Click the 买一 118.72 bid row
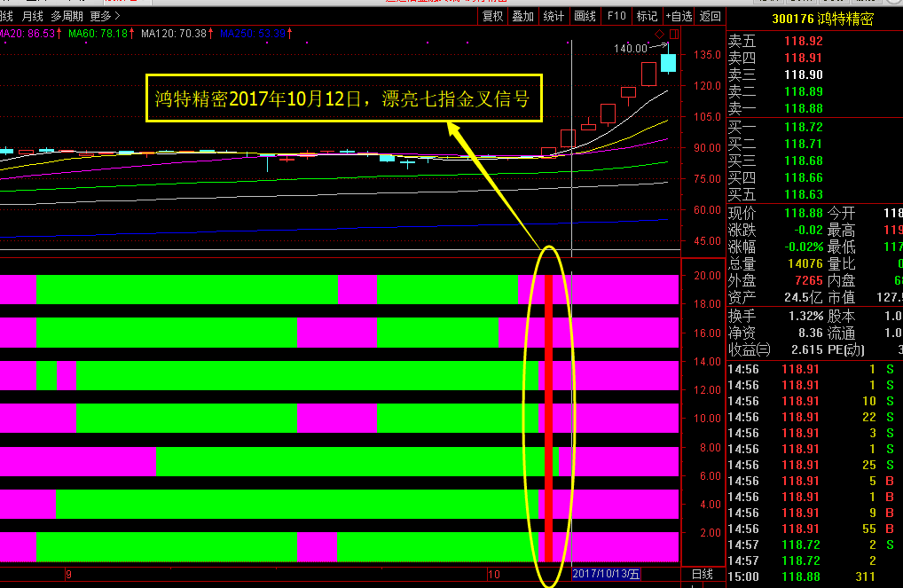Viewport: 903px width, 588px height. coord(775,127)
